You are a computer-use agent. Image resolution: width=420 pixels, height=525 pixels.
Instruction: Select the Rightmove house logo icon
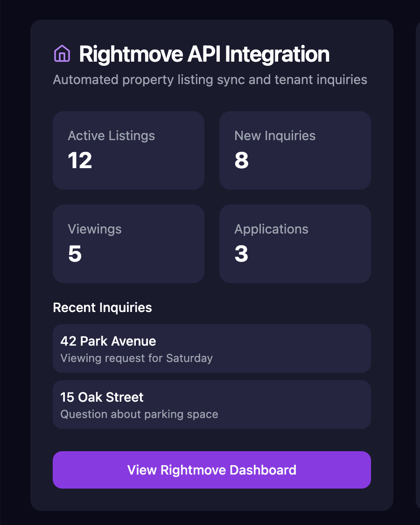click(62, 54)
